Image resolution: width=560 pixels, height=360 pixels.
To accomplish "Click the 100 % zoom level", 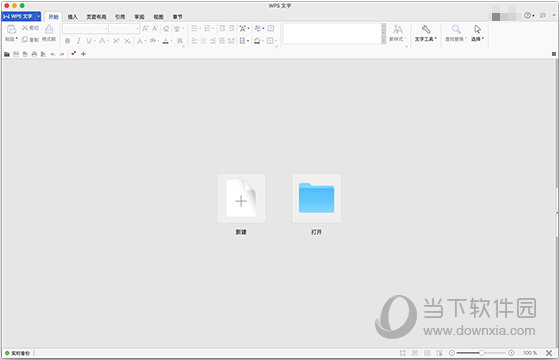I will pyautogui.click(x=530, y=353).
